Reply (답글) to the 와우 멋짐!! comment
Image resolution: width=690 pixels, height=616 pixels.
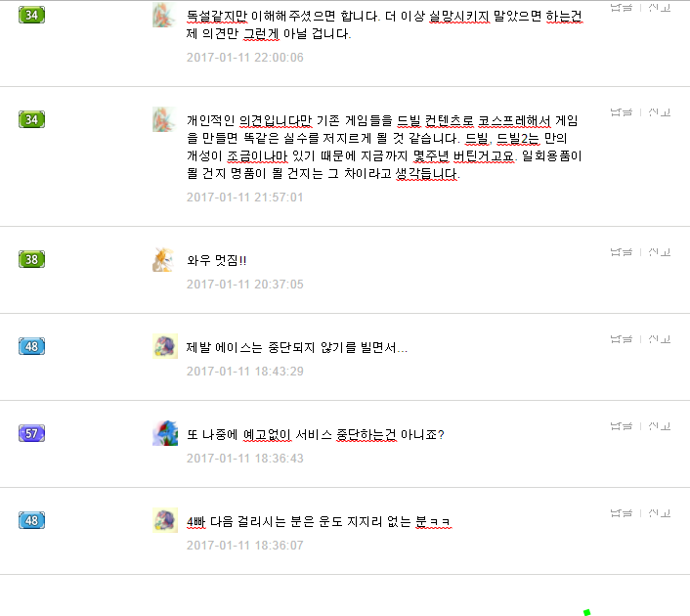[x=622, y=252]
